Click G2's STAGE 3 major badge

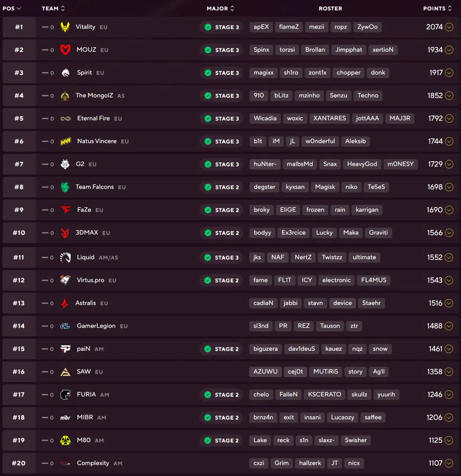(222, 164)
